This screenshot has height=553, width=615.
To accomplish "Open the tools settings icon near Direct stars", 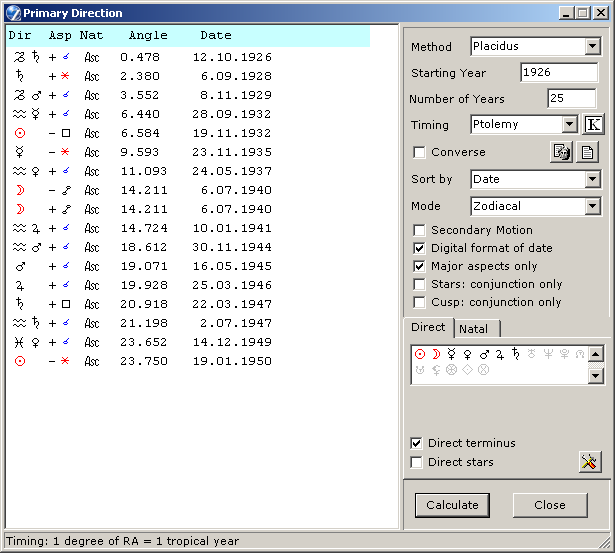I will (590, 462).
